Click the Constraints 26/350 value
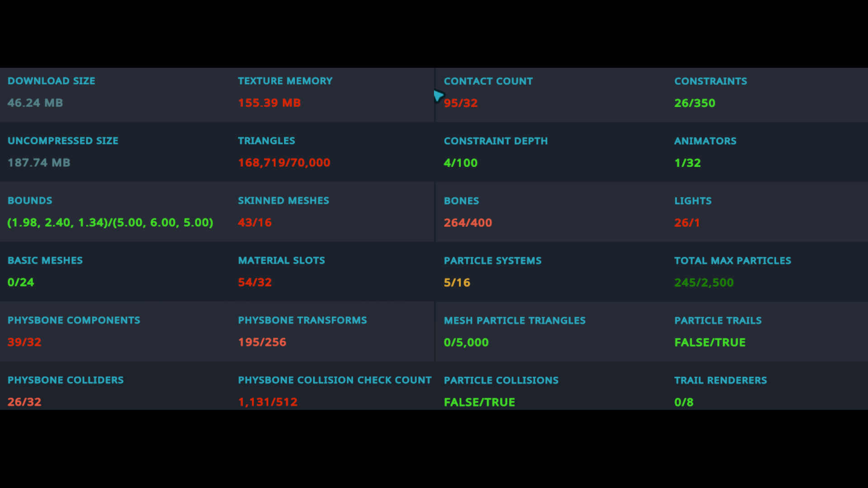This screenshot has height=488, width=868. coord(694,103)
